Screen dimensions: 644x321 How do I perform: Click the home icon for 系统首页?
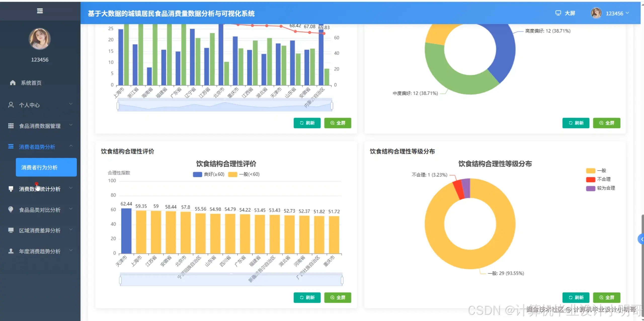pyautogui.click(x=13, y=83)
